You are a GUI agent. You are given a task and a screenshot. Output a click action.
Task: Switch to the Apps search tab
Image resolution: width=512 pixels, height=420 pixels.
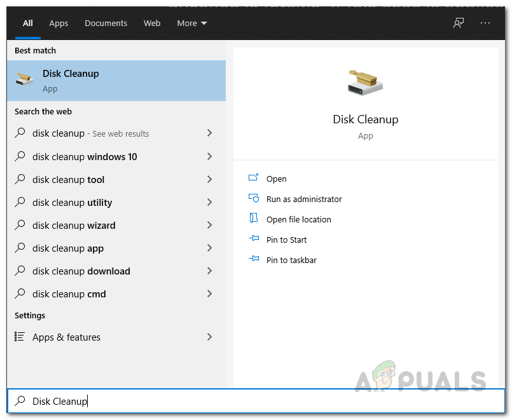(59, 23)
